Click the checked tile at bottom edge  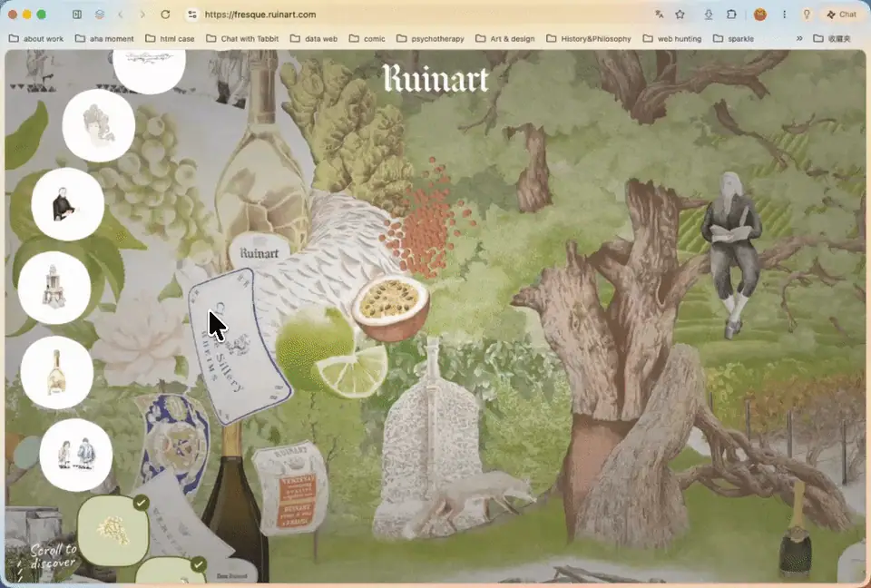tap(171, 570)
